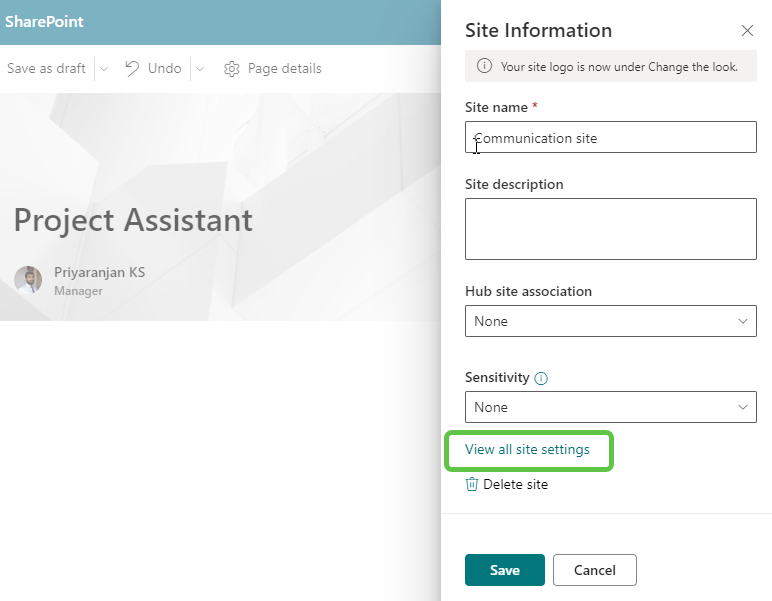Click the Sensitivity info icon

tap(541, 379)
